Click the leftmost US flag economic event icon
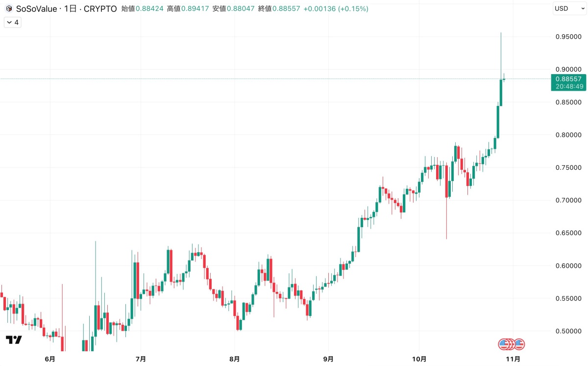 tap(503, 344)
